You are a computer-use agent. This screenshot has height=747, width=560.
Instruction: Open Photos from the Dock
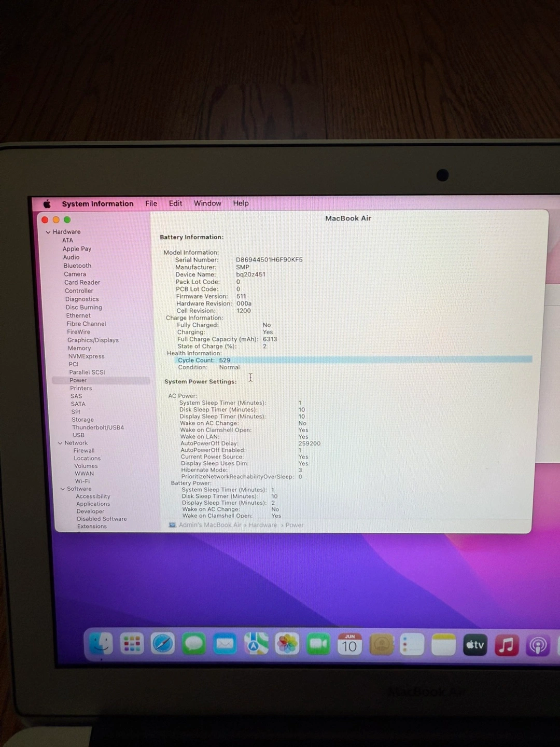(x=287, y=644)
